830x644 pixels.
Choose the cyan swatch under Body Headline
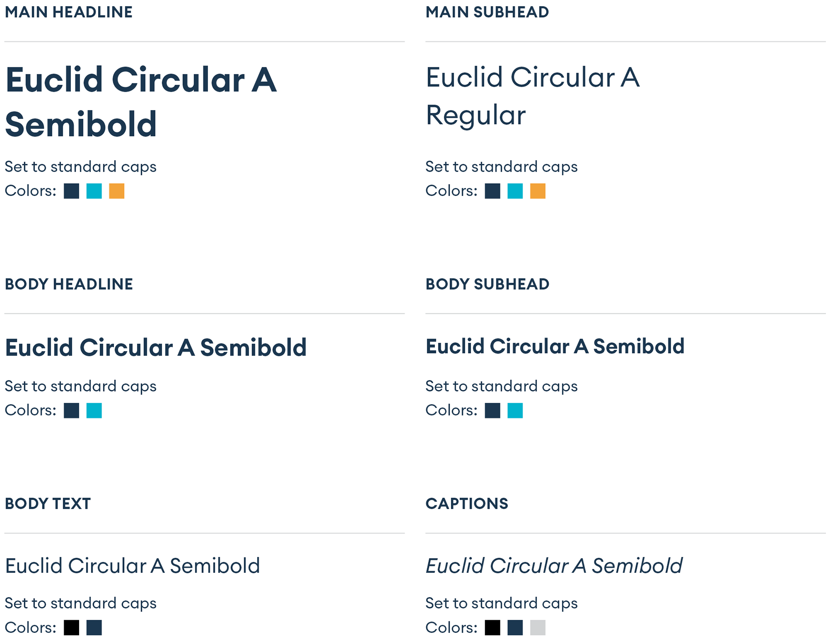click(94, 411)
